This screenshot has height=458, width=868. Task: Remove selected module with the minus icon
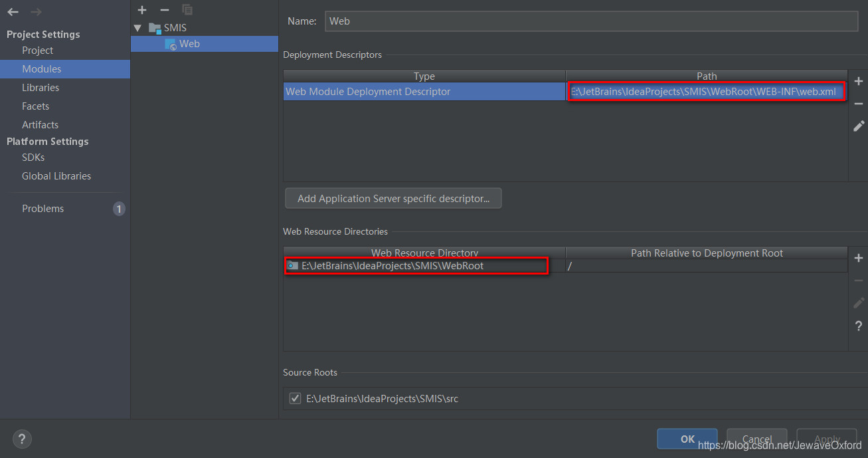pos(165,10)
